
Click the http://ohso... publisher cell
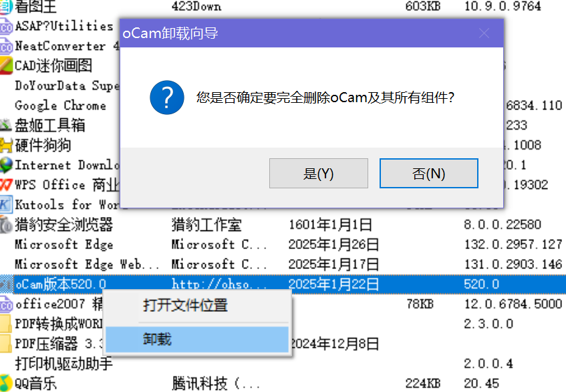tap(219, 284)
